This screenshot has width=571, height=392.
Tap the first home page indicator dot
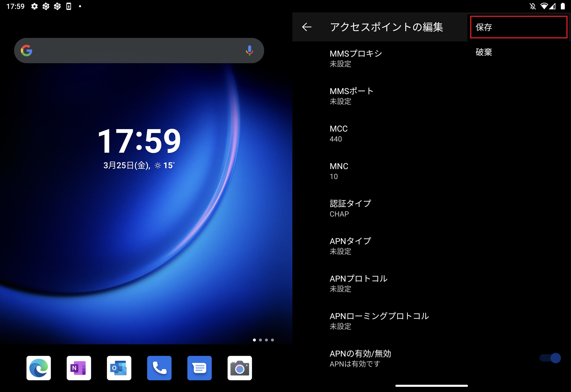254,340
